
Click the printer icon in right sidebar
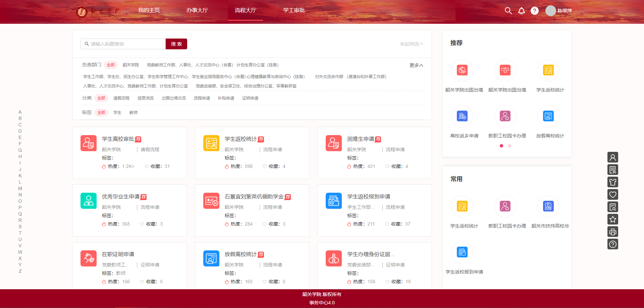coord(612,232)
